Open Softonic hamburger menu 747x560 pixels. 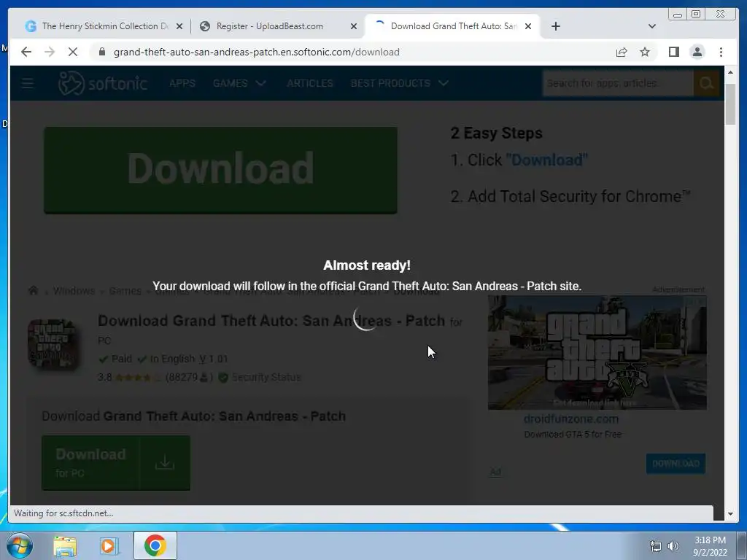(28, 83)
